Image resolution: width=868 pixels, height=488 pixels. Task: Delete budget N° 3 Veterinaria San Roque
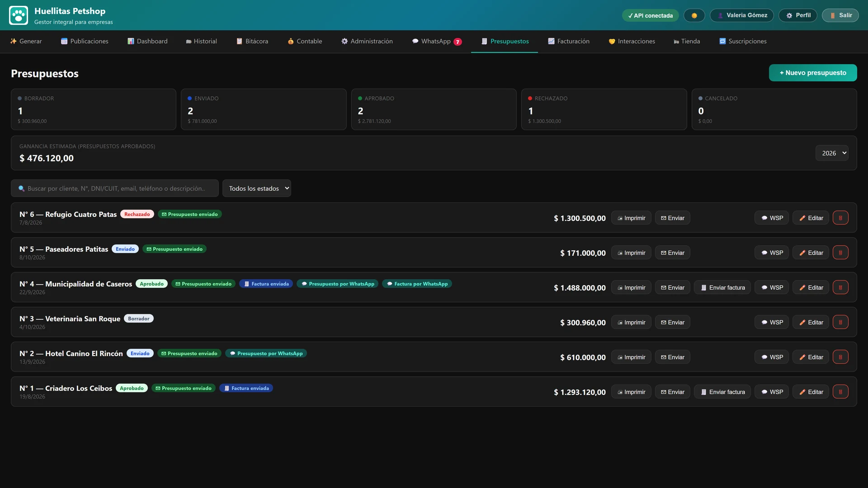pos(840,322)
